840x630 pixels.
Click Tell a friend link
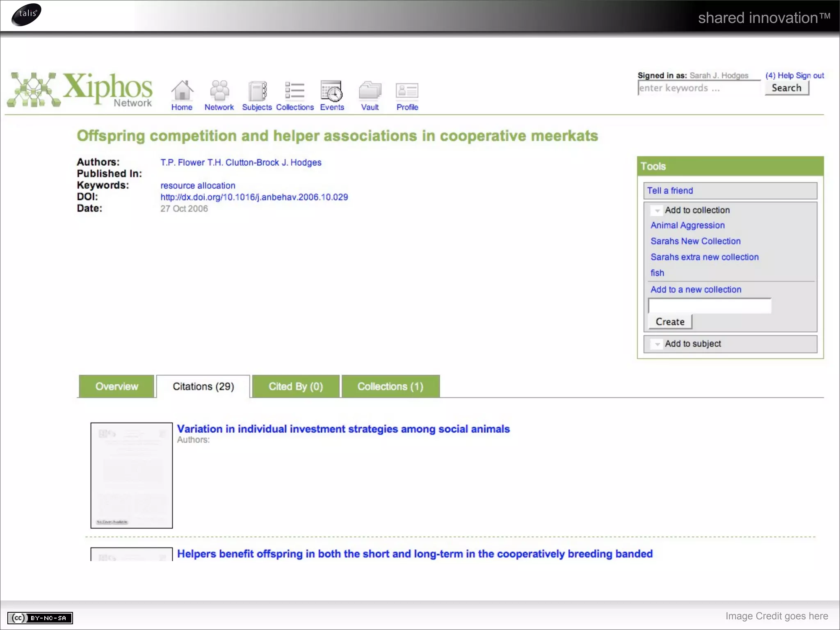coord(670,191)
